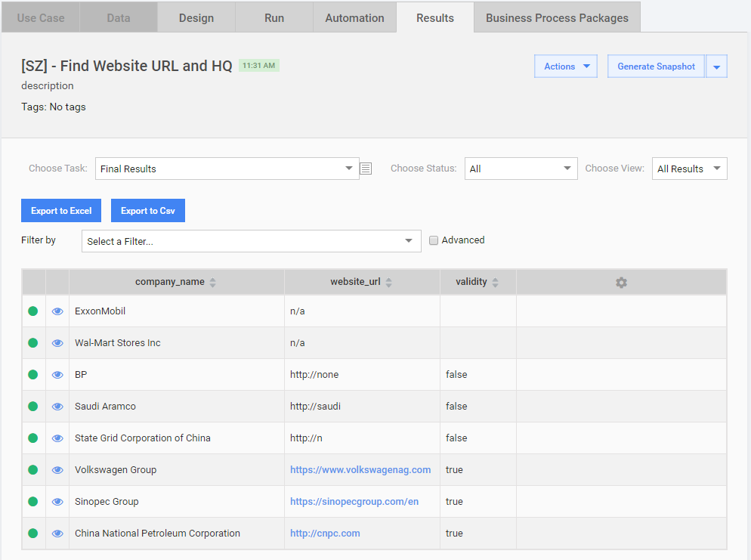Switch to the Automation tab
The image size is (751, 560).
(x=355, y=17)
